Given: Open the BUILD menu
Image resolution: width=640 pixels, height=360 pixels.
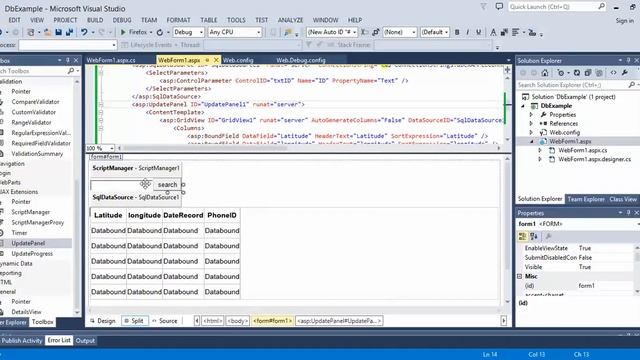Looking at the screenshot, I should (x=95, y=20).
